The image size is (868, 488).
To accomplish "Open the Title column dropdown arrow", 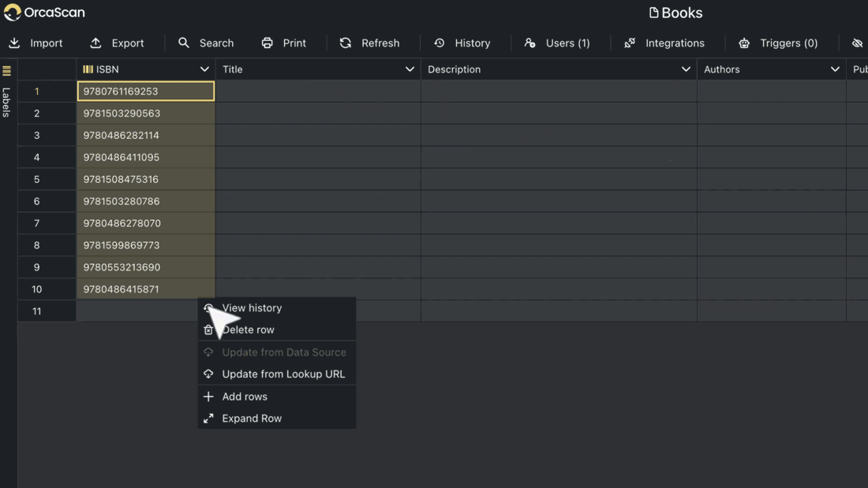I will pyautogui.click(x=410, y=69).
